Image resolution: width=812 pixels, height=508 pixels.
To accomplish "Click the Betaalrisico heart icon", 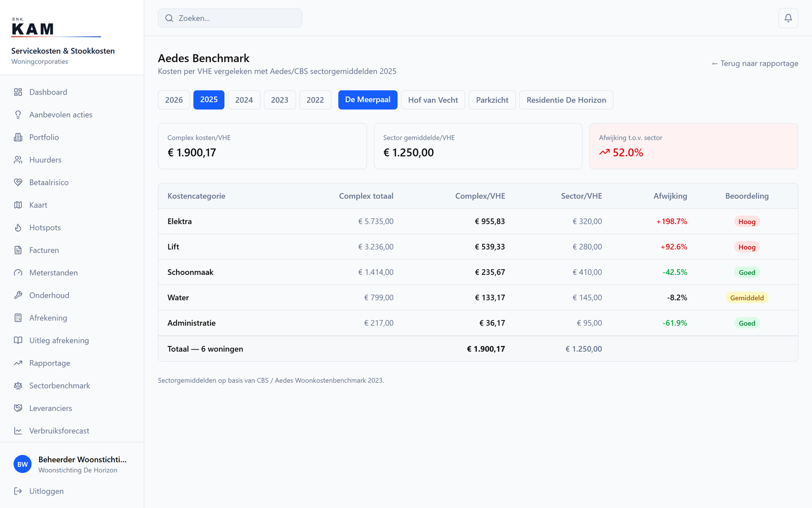I will [x=18, y=182].
